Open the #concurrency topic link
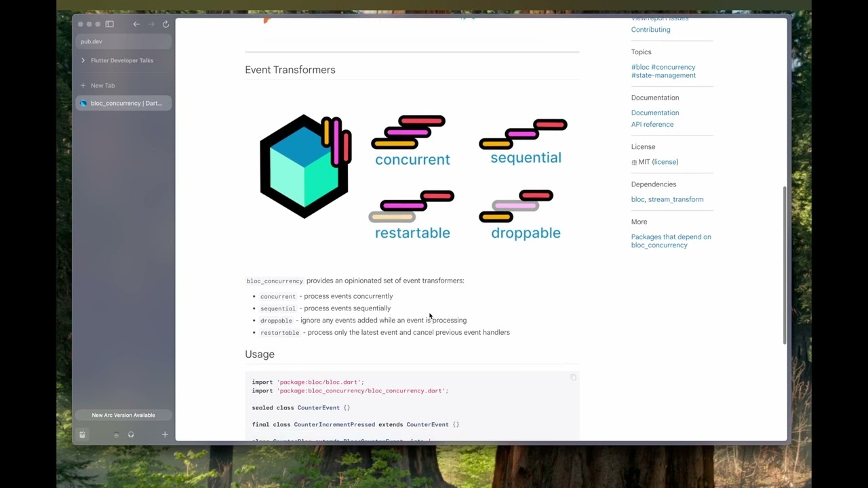Screen dimensions: 868x488 [x=673, y=67]
